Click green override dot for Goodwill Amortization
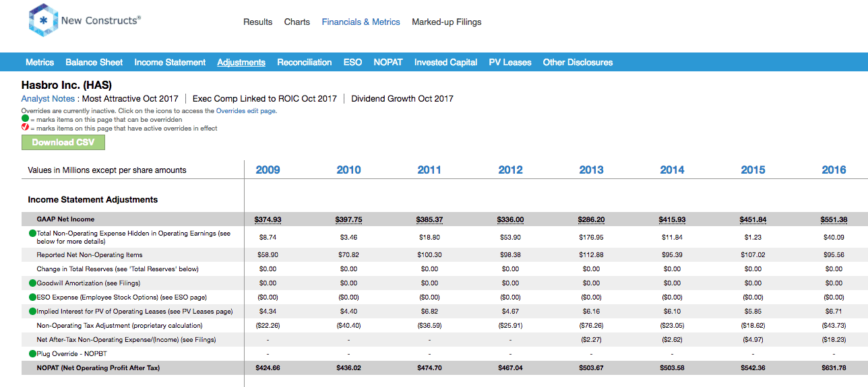868x387 pixels. point(32,283)
